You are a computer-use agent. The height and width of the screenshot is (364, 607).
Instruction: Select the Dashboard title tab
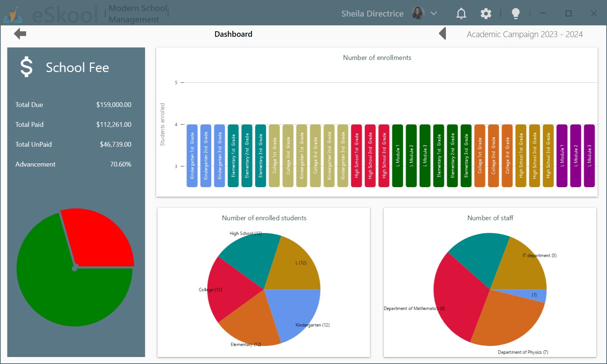[x=233, y=34]
